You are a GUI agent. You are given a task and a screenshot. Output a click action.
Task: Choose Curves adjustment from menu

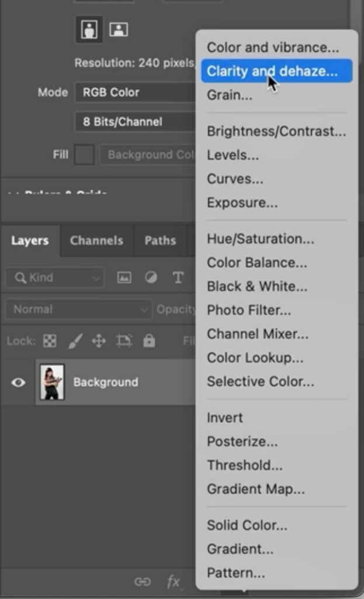point(235,179)
